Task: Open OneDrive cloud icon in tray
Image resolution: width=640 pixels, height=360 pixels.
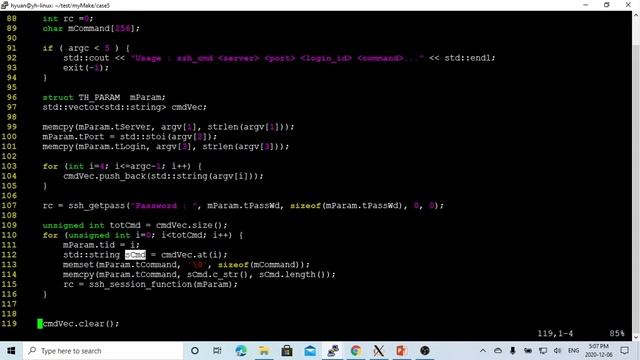Action: click(x=498, y=351)
